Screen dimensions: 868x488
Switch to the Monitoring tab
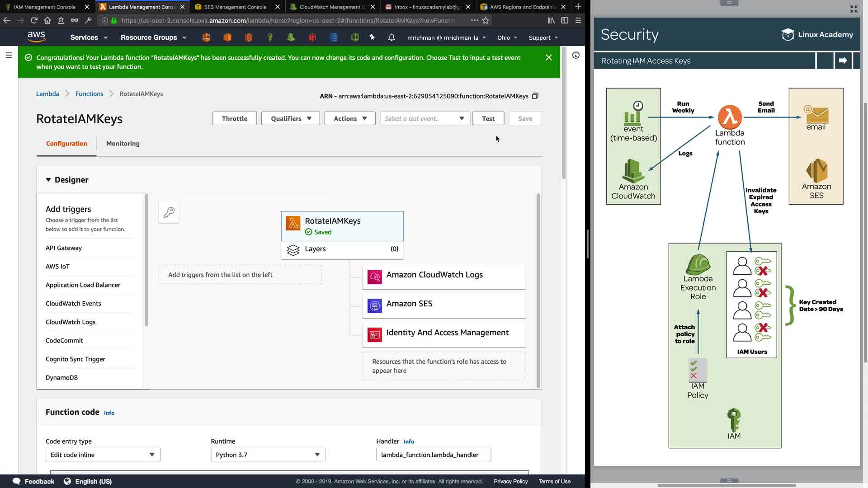click(x=123, y=143)
